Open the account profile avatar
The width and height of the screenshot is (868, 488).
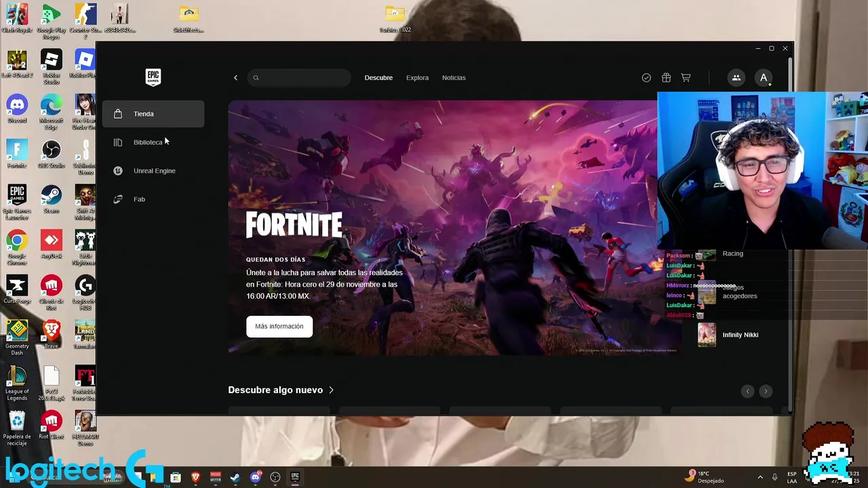tap(764, 78)
